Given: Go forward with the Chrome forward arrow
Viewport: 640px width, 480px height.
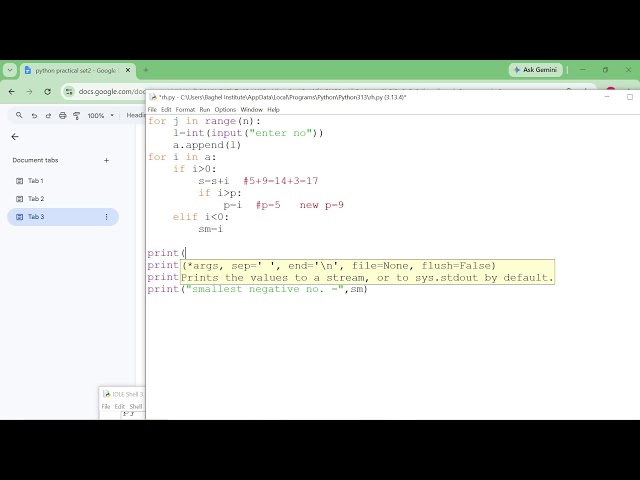Looking at the screenshot, I should pos(29,91).
